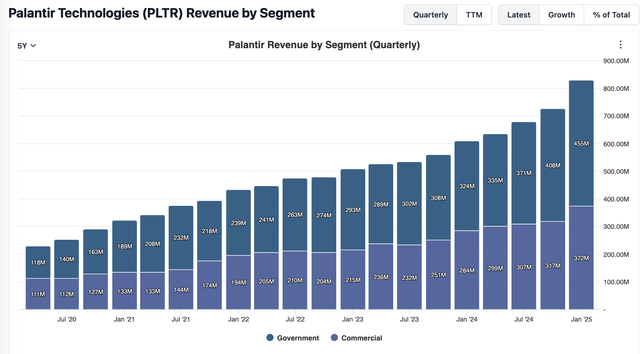Click the 324M Government bar segment
This screenshot has width=644, height=354.
[467, 186]
